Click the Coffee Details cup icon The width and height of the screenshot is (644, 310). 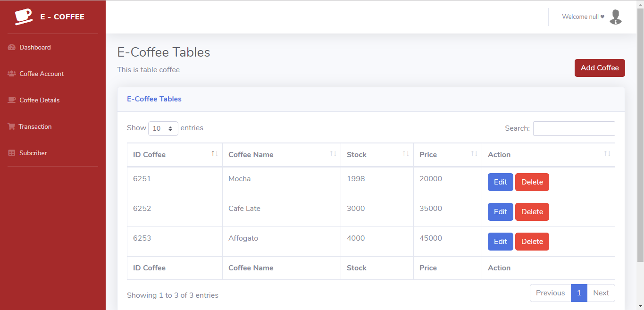pos(11,100)
